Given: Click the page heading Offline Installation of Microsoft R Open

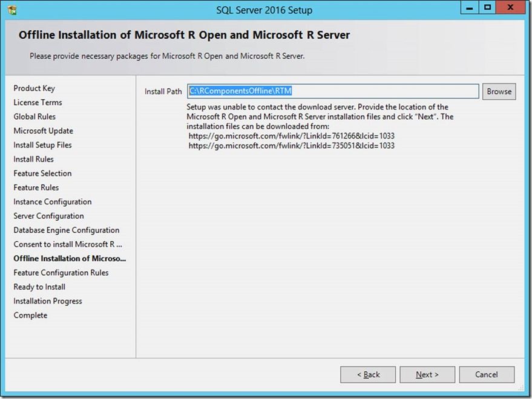Looking at the screenshot, I should pos(184,35).
